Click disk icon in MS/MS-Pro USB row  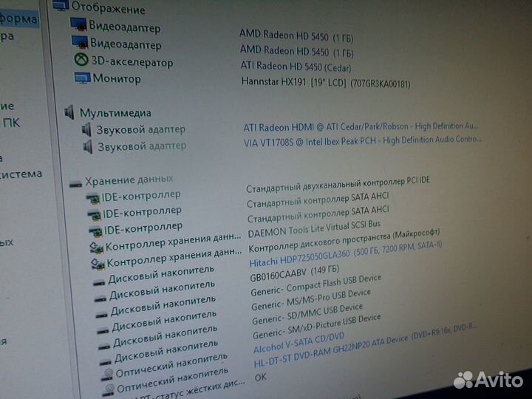pos(103,331)
